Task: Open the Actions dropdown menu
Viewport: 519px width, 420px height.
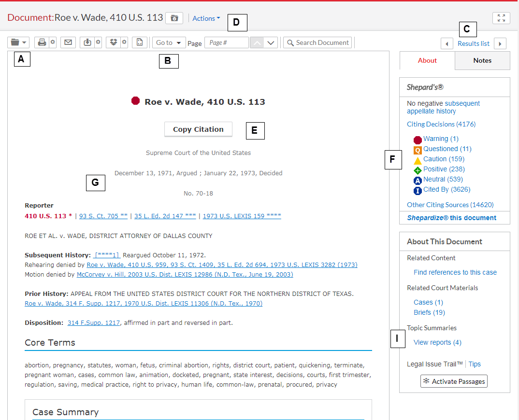Action: [x=206, y=18]
